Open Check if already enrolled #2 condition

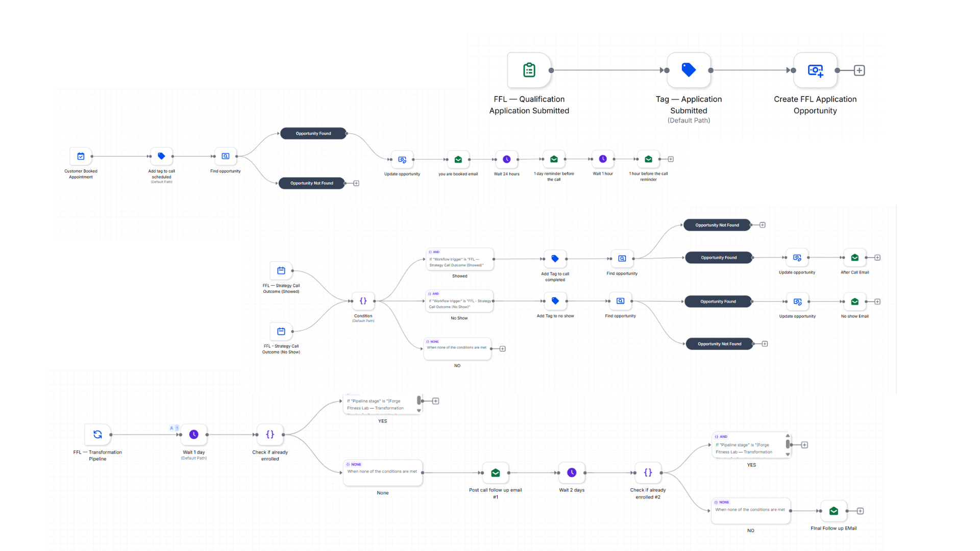[x=648, y=473]
